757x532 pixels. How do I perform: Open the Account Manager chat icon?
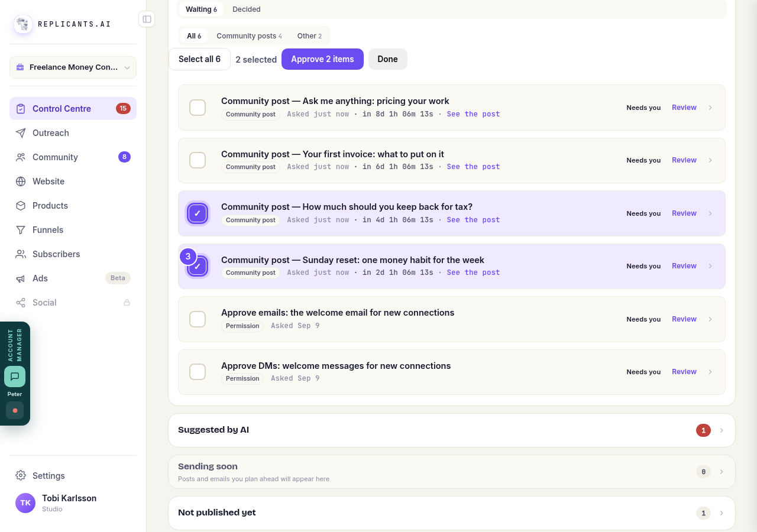pyautogui.click(x=15, y=377)
